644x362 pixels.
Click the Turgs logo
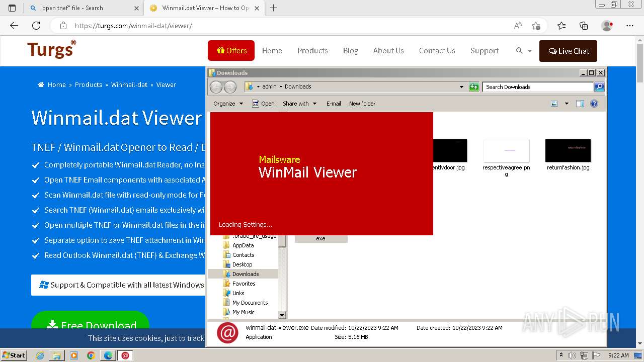(52, 50)
